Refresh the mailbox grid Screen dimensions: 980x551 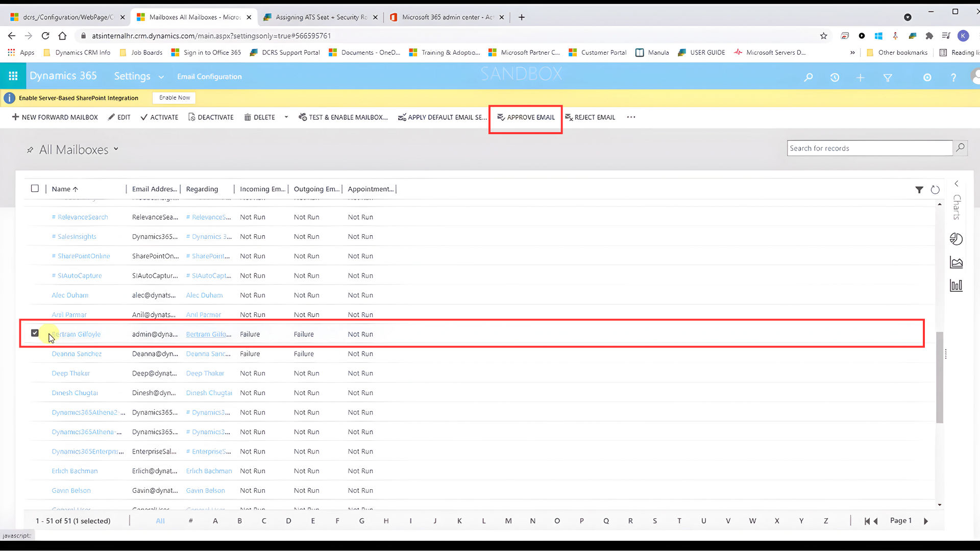(x=935, y=190)
